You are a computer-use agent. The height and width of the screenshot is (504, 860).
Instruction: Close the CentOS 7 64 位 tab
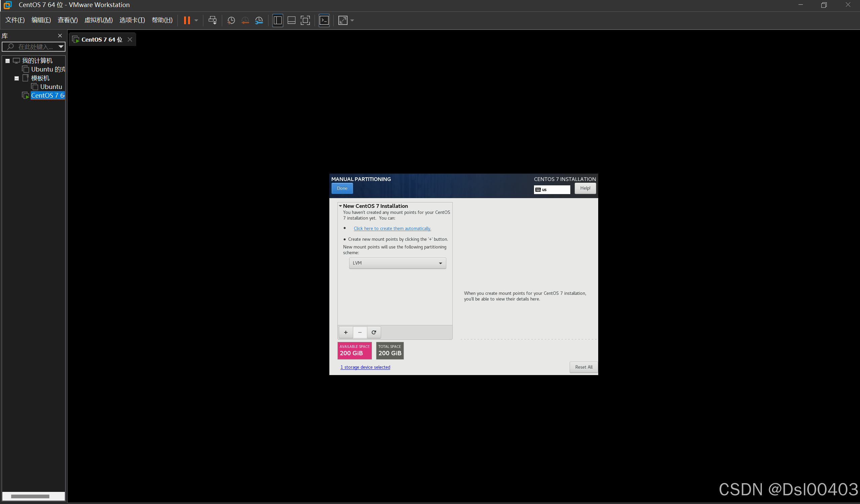[130, 40]
